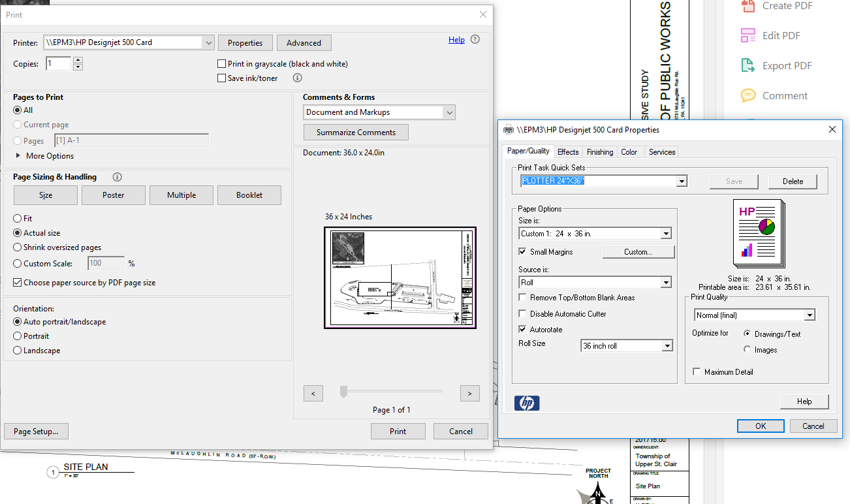Open the Create PDF tool in Acrobat sidebar
The height and width of the screenshot is (504, 850).
click(748, 6)
